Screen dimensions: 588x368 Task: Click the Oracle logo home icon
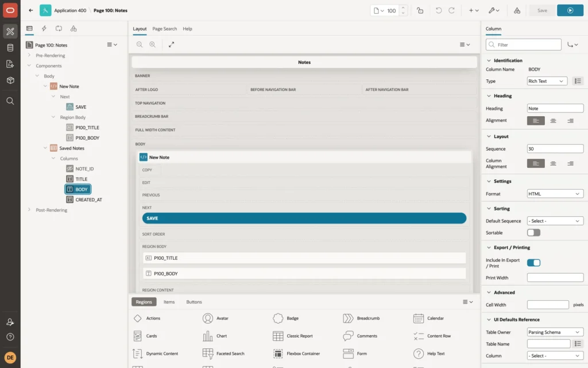click(10, 10)
